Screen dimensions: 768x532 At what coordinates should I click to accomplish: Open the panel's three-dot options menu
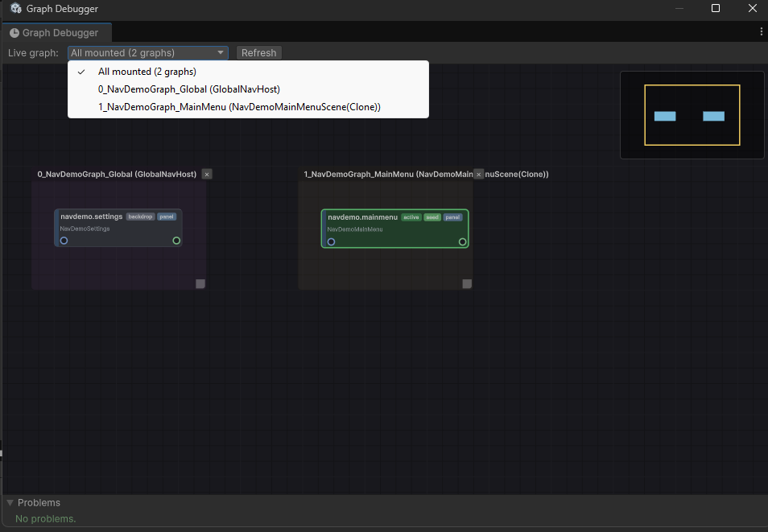click(x=761, y=32)
